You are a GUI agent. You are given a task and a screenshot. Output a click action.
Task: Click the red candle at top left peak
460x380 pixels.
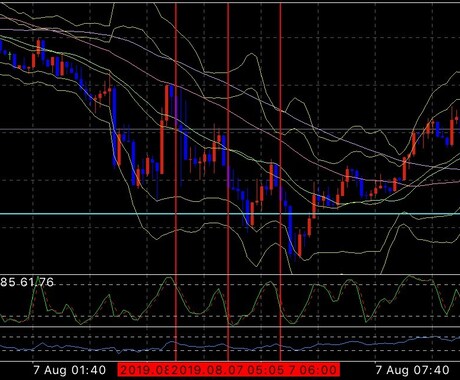pos(38,47)
